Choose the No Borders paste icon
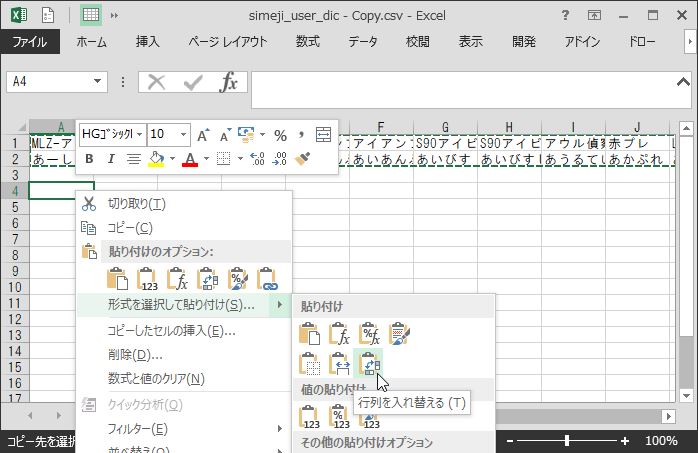Screen dimensions: 698x453 309,363
